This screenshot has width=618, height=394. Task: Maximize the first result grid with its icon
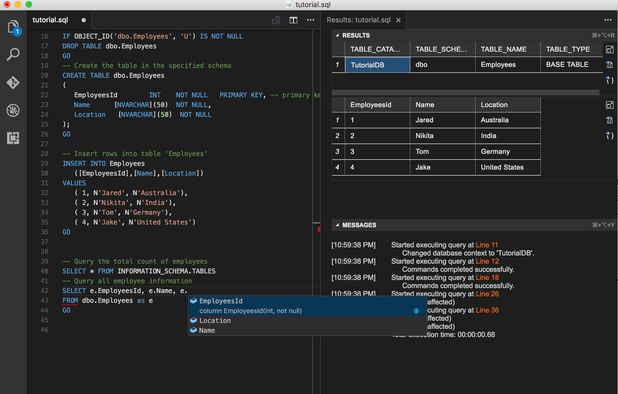tap(609, 50)
